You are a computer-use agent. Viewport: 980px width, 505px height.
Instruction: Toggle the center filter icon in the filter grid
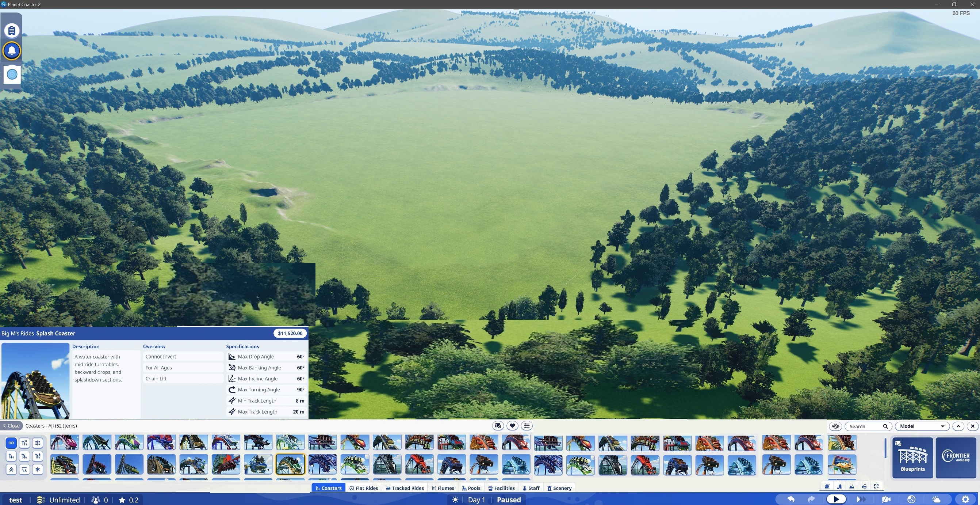pos(25,456)
